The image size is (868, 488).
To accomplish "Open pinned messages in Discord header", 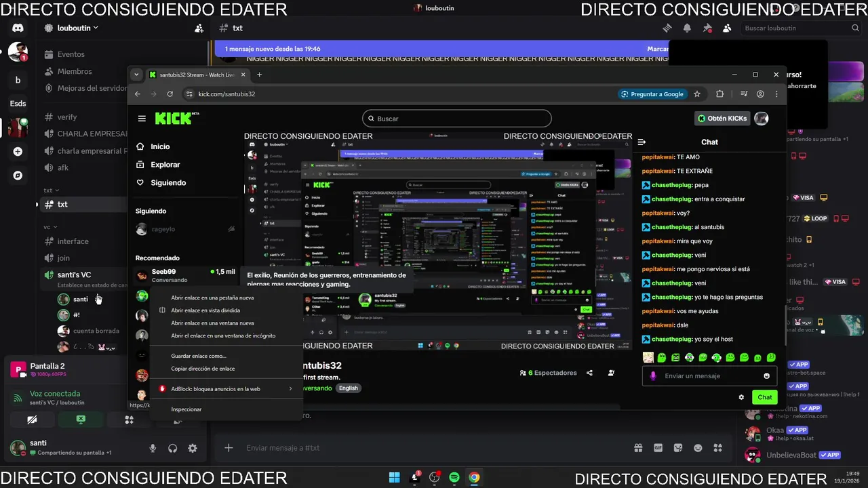I will point(707,28).
